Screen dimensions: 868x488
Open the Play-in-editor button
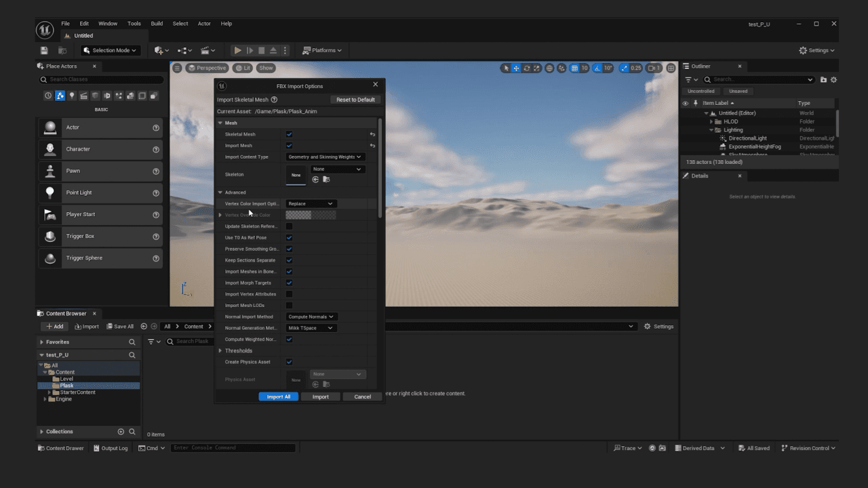click(238, 50)
